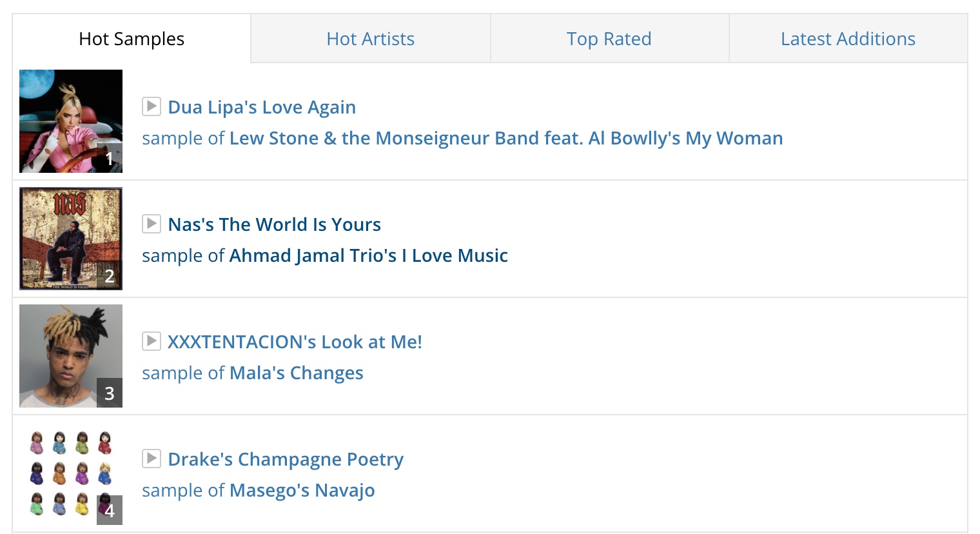Open the Hot Artists tab
980x534 pixels.
(x=370, y=39)
